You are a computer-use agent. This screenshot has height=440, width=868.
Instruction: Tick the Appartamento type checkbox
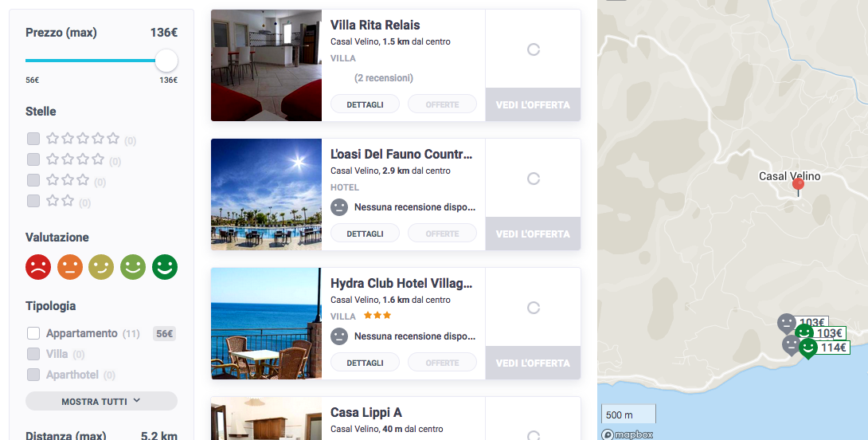click(33, 333)
